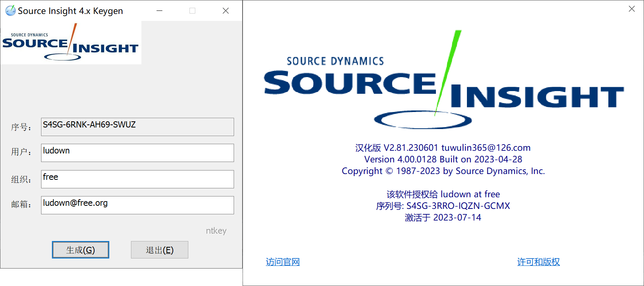
Task: Close the About Source Insight window
Action: click(x=632, y=9)
